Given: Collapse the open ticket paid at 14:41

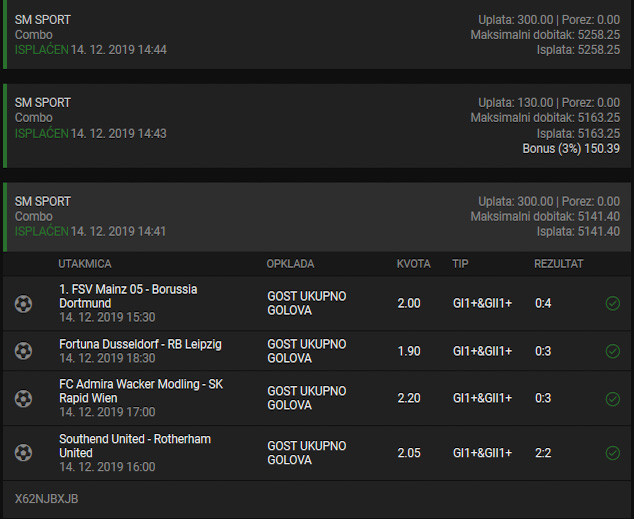Looking at the screenshot, I should point(317,217).
